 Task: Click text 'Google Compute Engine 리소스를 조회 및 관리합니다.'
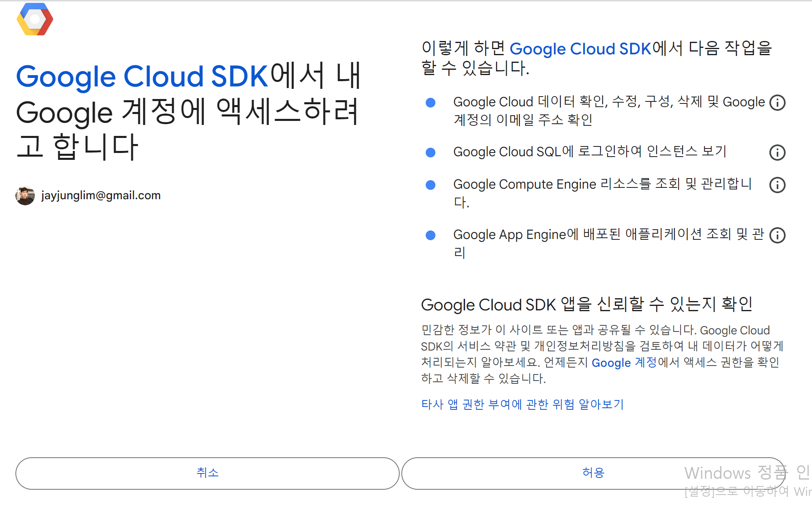603,193
